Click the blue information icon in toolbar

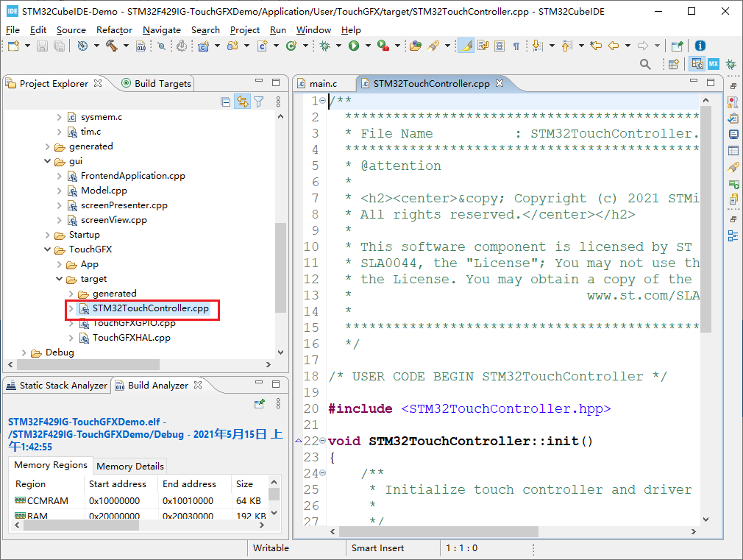click(x=700, y=46)
